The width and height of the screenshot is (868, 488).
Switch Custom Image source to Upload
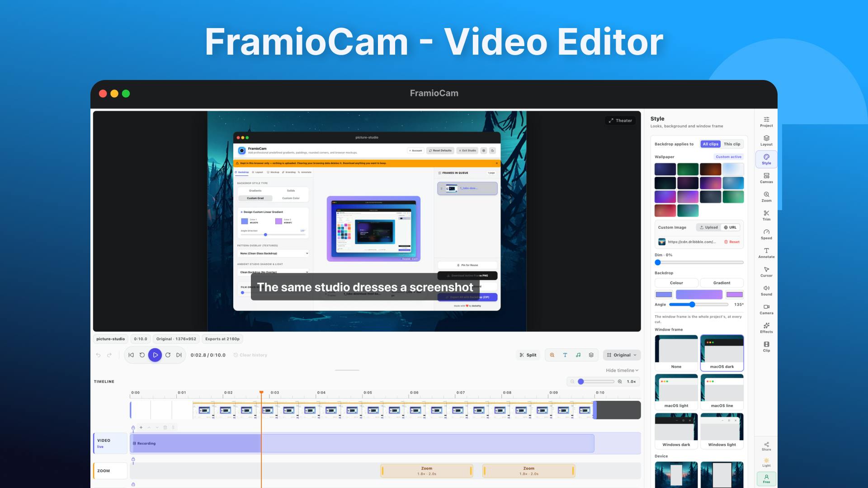(x=708, y=228)
